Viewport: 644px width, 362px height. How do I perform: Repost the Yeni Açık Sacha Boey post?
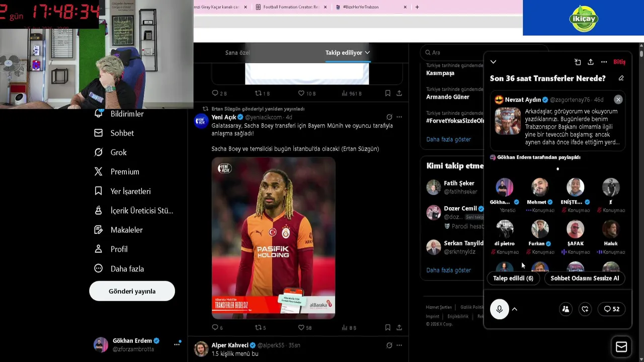coord(260,327)
